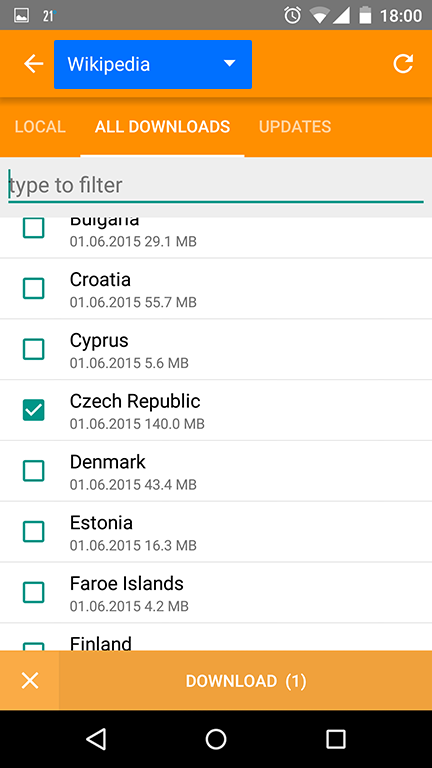
Task: Switch to the LOCAL tab
Action: (40, 127)
